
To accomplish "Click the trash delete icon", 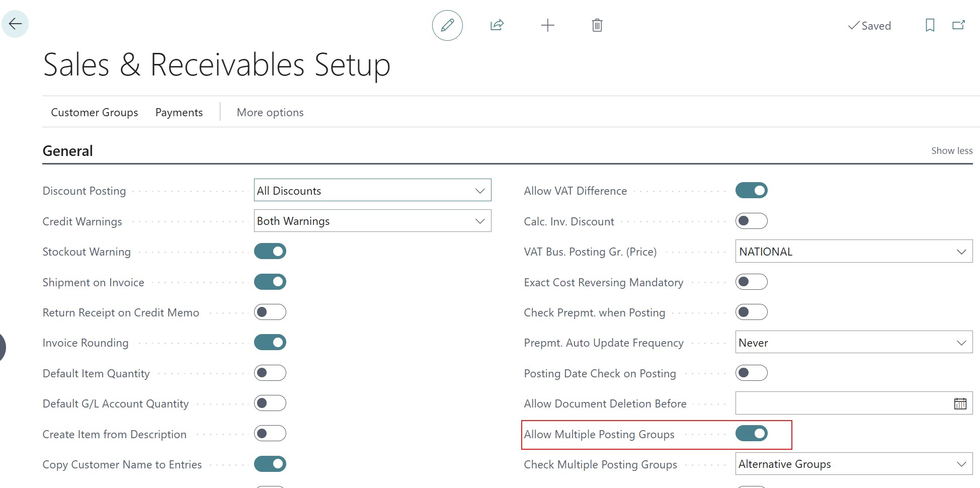I will (x=597, y=25).
